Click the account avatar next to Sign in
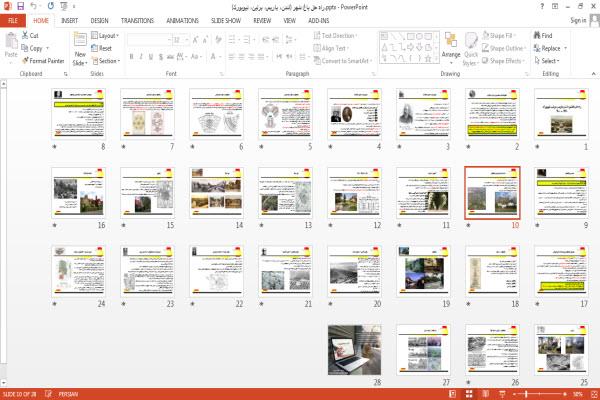The image size is (600, 400). pos(595,20)
